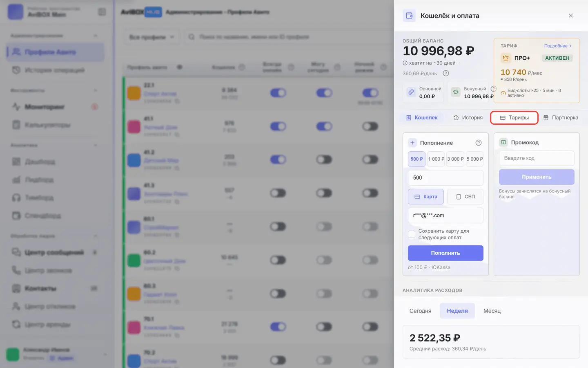Check the Сохранить карту для следующих оплат box
The width and height of the screenshot is (588, 368).
[x=412, y=234]
